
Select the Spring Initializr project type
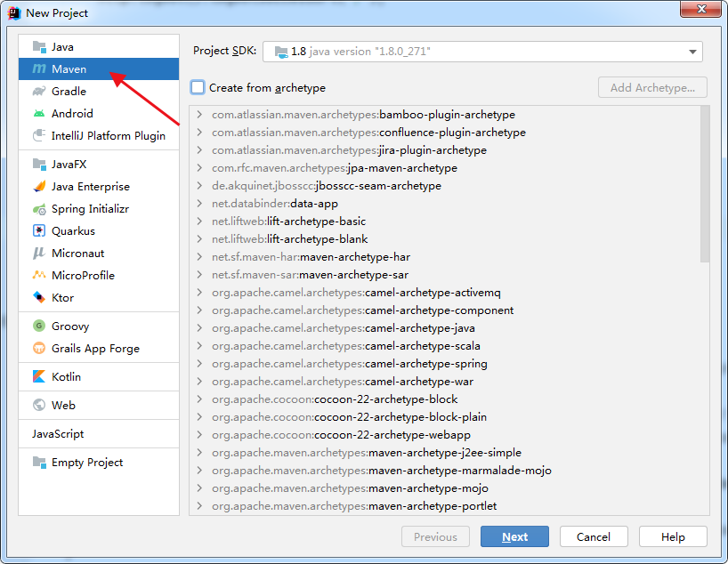tap(99, 209)
